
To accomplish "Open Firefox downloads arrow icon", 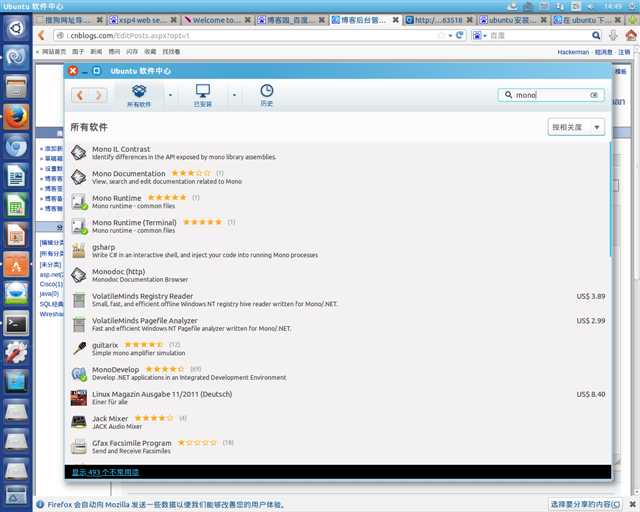I will 613,36.
